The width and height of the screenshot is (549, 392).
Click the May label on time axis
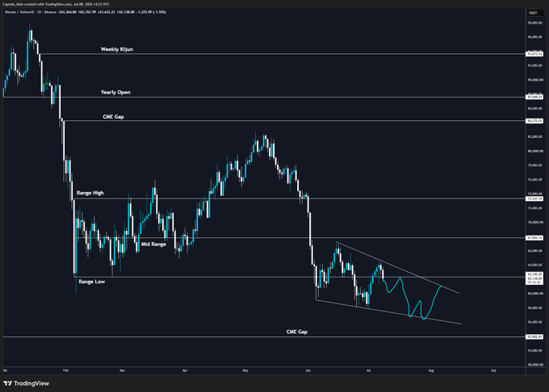pyautogui.click(x=245, y=370)
